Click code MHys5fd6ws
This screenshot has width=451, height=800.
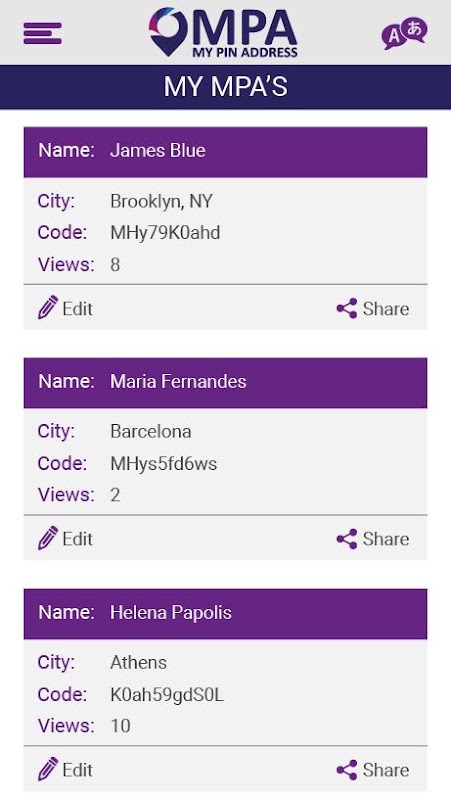(x=164, y=463)
